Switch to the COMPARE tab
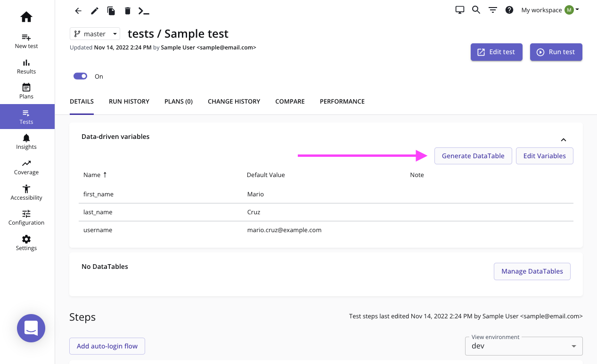 tap(290, 101)
